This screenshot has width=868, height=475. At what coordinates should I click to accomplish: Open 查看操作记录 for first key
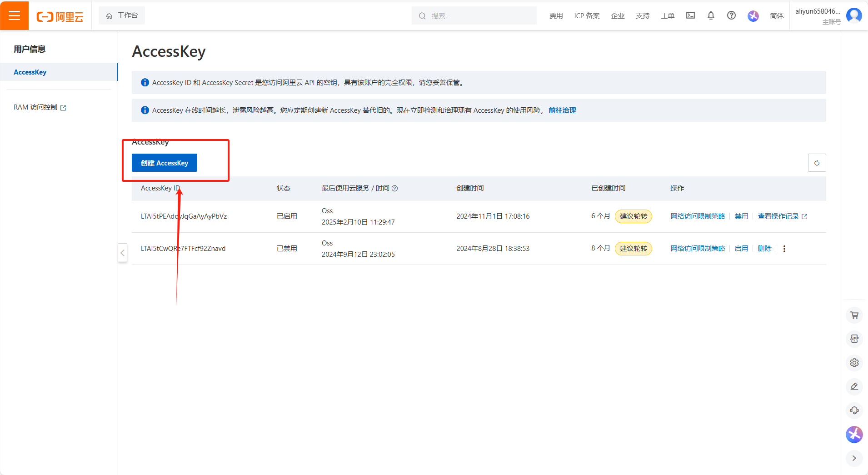coord(782,216)
